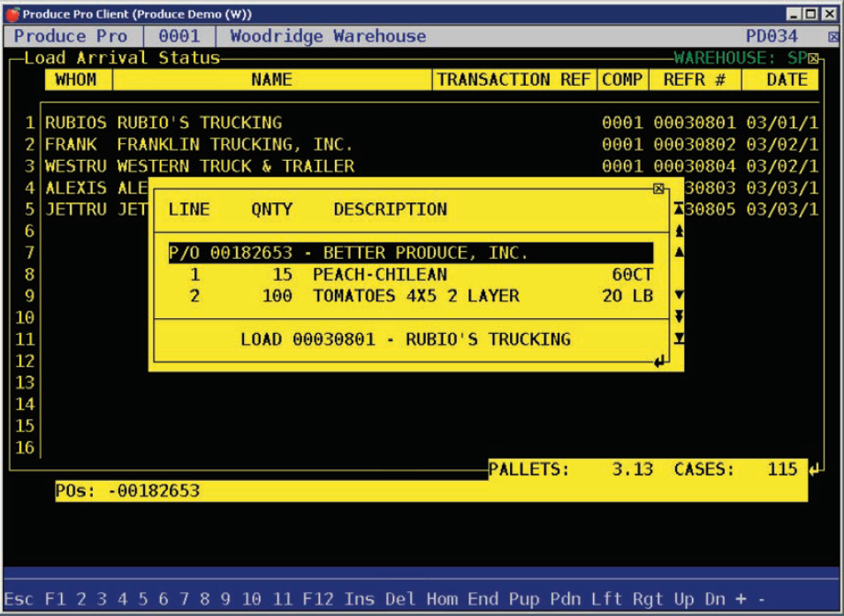Image resolution: width=844 pixels, height=616 pixels.
Task: Click the single down-arrow scroll icon in popup
Action: pos(678,295)
